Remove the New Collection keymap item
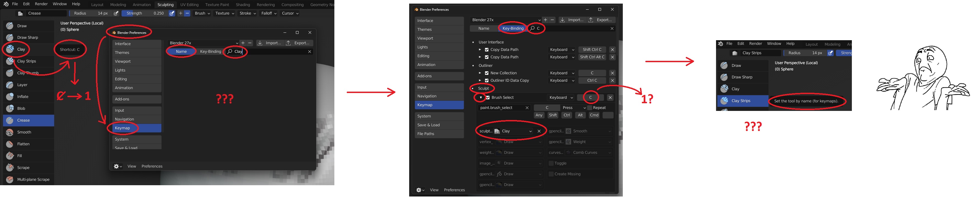 tap(612, 73)
